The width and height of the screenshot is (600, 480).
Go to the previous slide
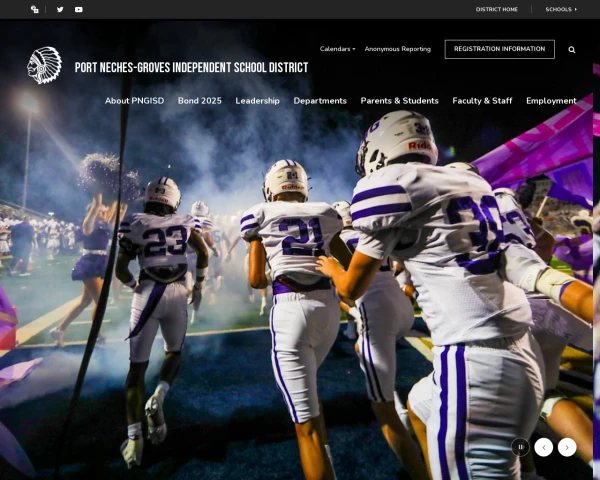tap(544, 447)
